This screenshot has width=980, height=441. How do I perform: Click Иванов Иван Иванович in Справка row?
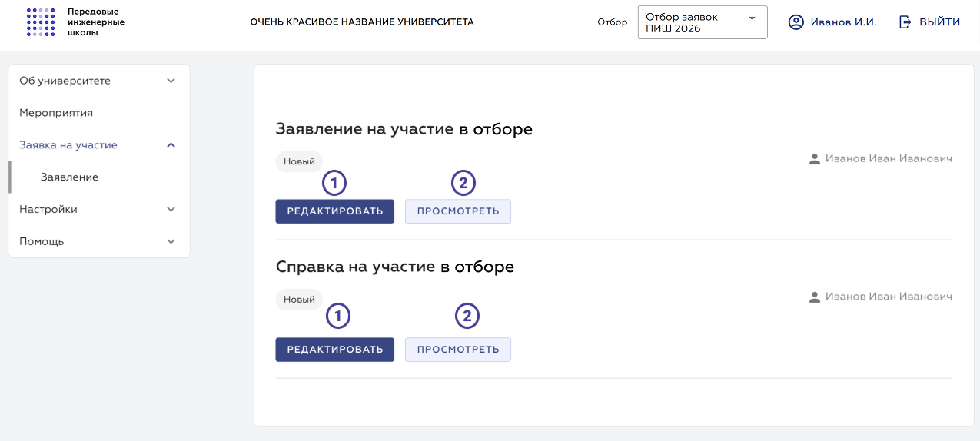pos(889,297)
